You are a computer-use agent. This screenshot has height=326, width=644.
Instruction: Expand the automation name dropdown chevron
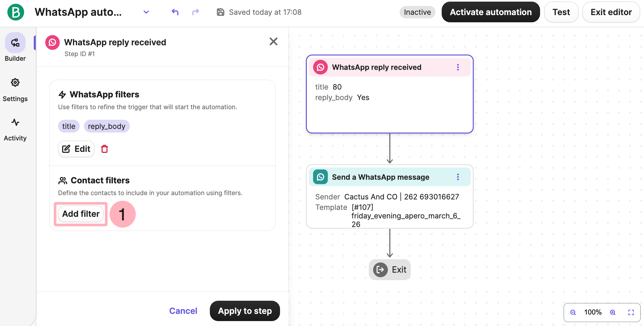pyautogui.click(x=146, y=12)
